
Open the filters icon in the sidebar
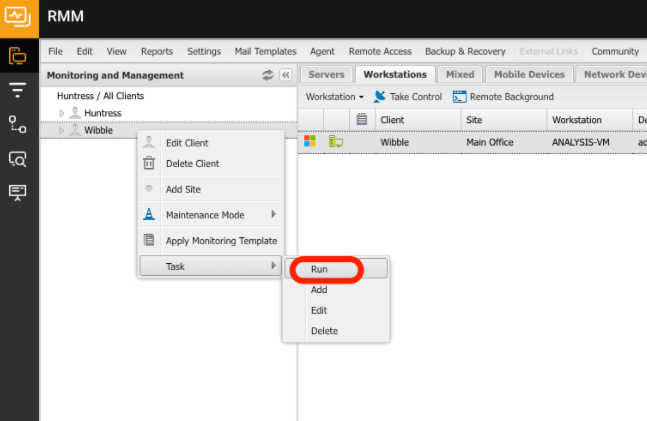point(17,90)
